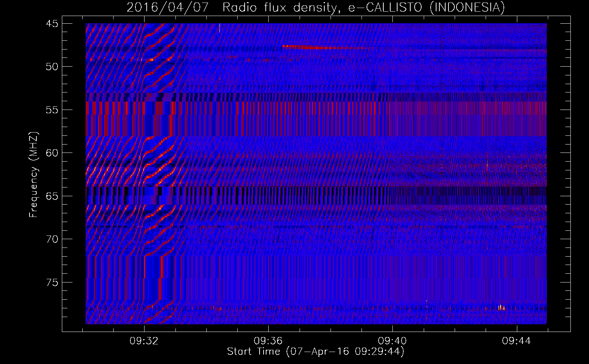Click the plot title 'Radio flux density, e-CALLISTO (INDONESIA)'

point(363,7)
